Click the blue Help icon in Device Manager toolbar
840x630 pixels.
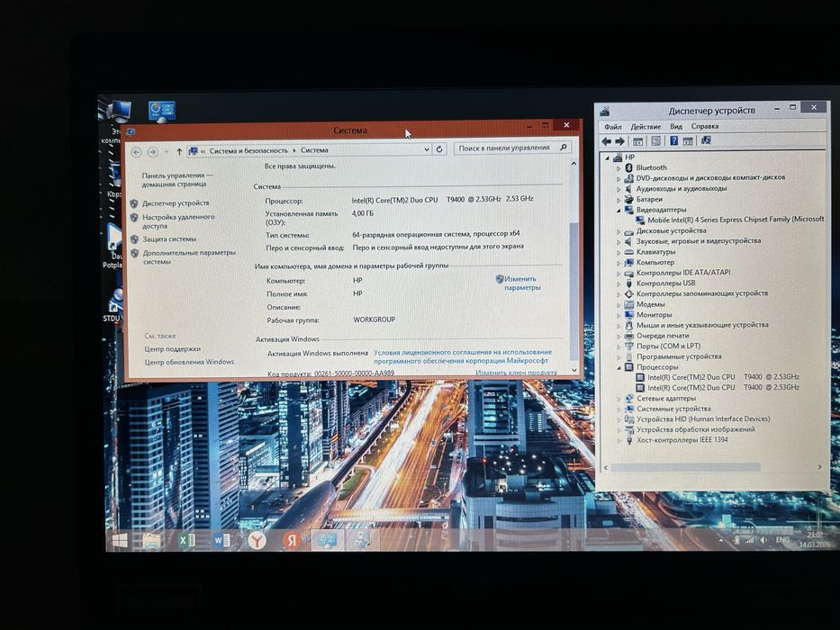[674, 141]
